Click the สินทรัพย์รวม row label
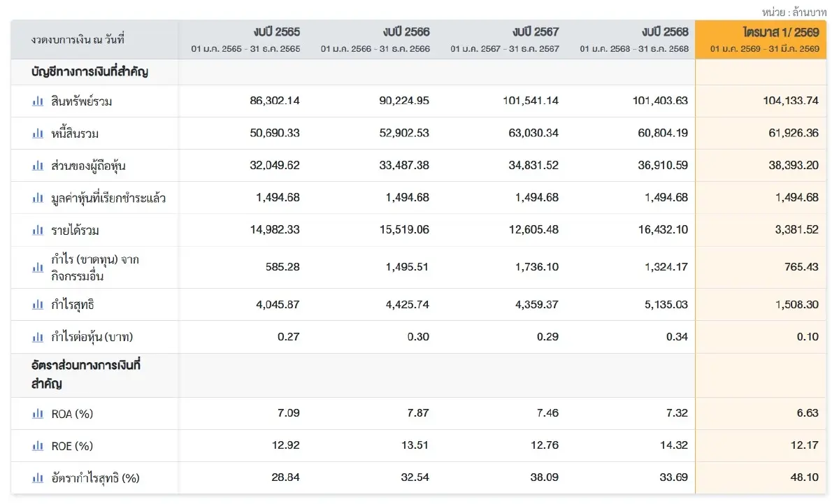This screenshot has height=504, width=839. point(82,101)
